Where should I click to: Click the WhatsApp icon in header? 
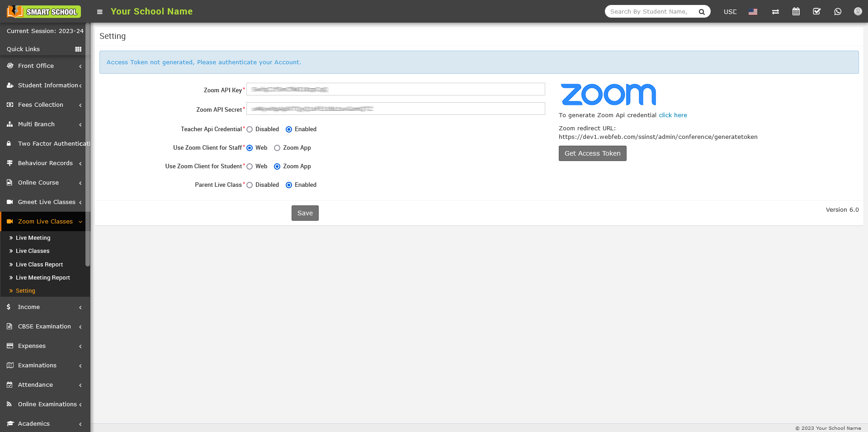(838, 12)
